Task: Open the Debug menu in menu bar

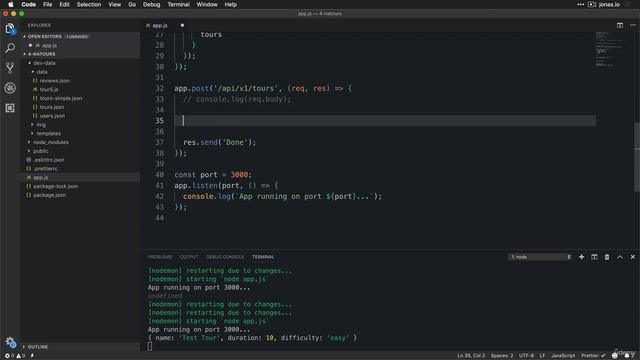Action: tap(151, 4)
